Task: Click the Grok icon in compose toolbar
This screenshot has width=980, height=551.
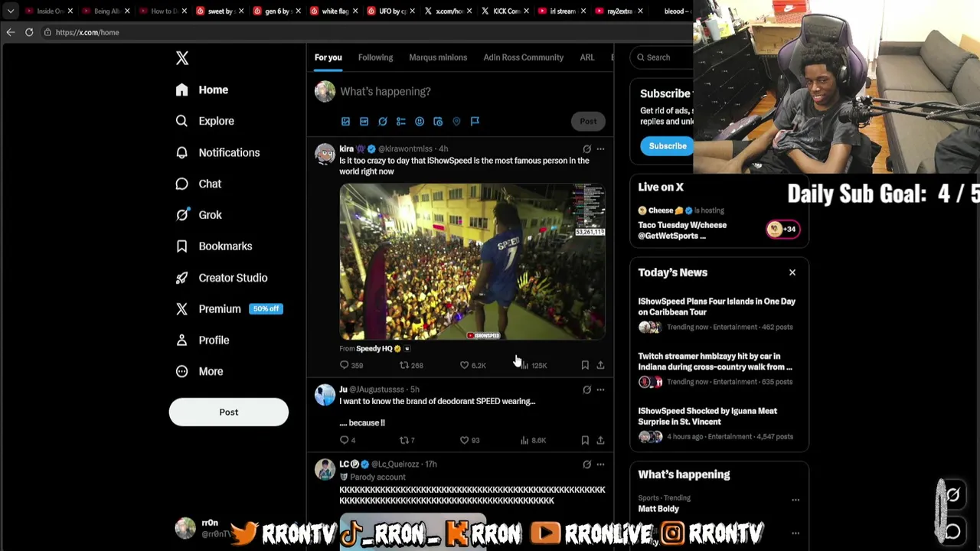Action: tap(382, 121)
